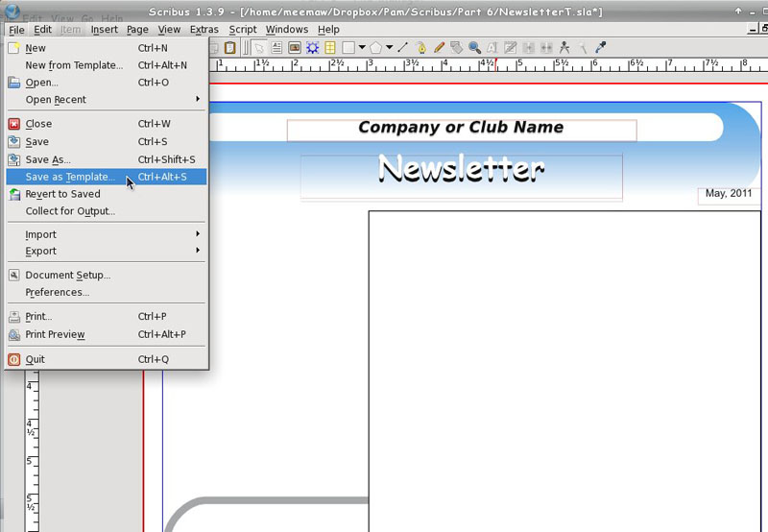Open Document Setup... from File menu
Image resolution: width=768 pixels, height=532 pixels.
[x=107, y=276]
